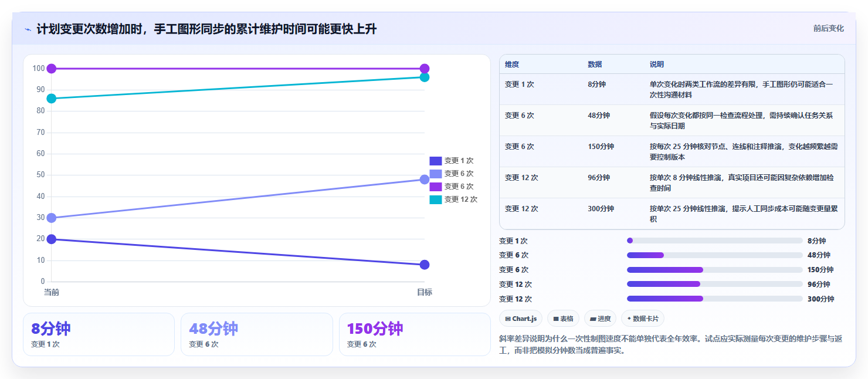Click the 当前 x-axis label

pyautogui.click(x=52, y=292)
